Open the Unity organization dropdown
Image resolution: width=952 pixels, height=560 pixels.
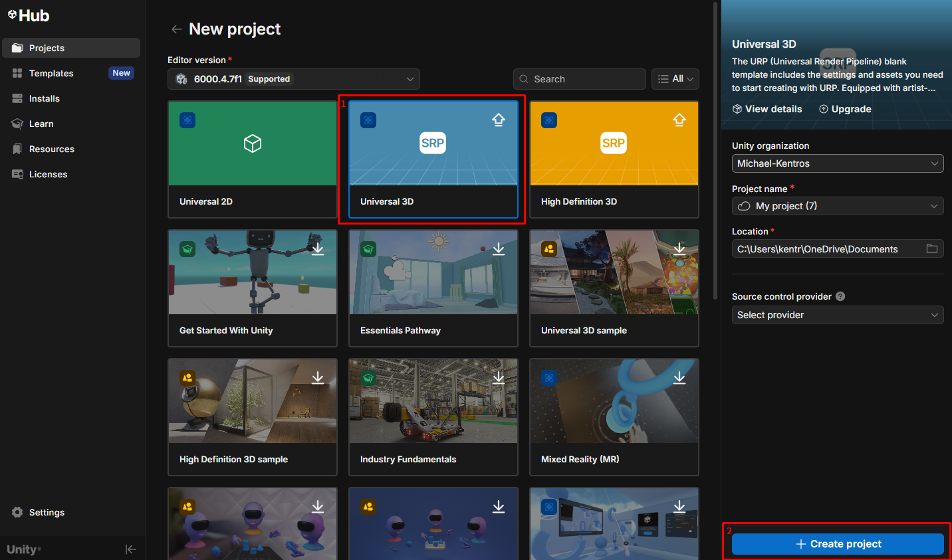coord(838,163)
